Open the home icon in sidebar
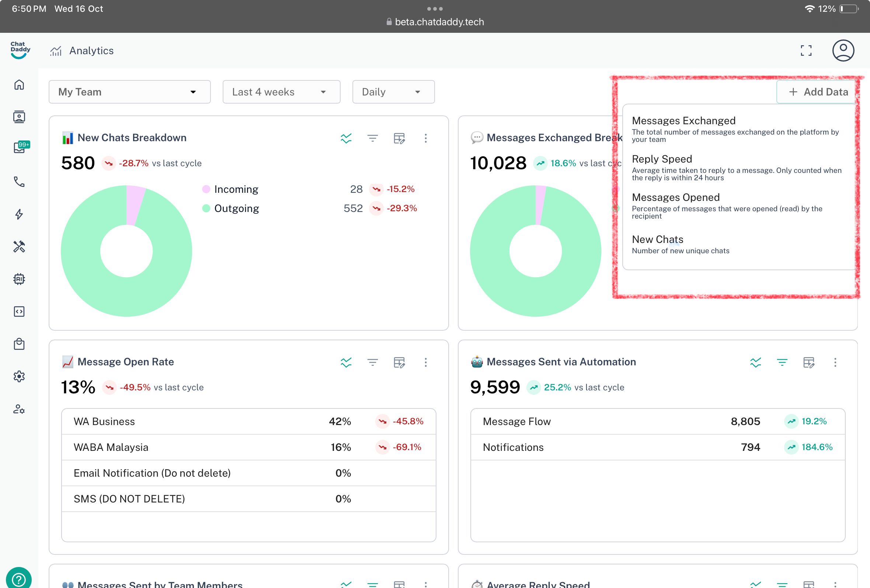The height and width of the screenshot is (588, 870). [x=19, y=85]
